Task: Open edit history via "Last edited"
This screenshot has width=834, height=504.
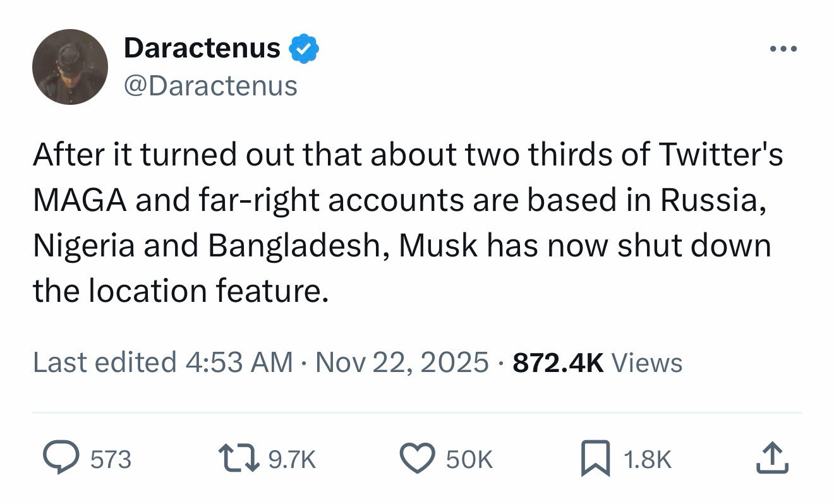Action: coord(105,363)
